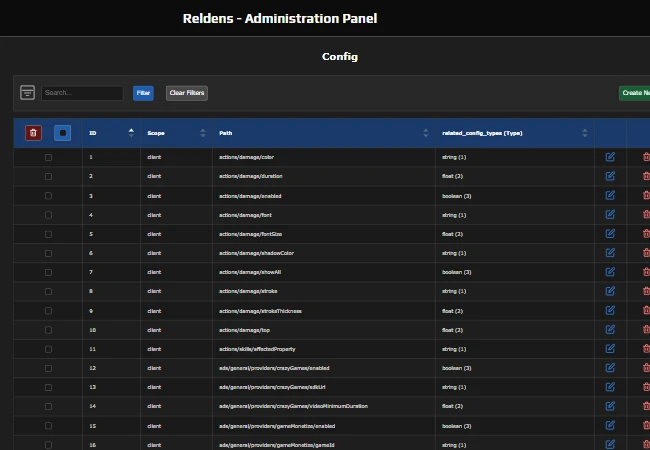Viewport: 650px width, 450px height.
Task: Click the filters toggle icon beside search
Action: pyautogui.click(x=27, y=92)
